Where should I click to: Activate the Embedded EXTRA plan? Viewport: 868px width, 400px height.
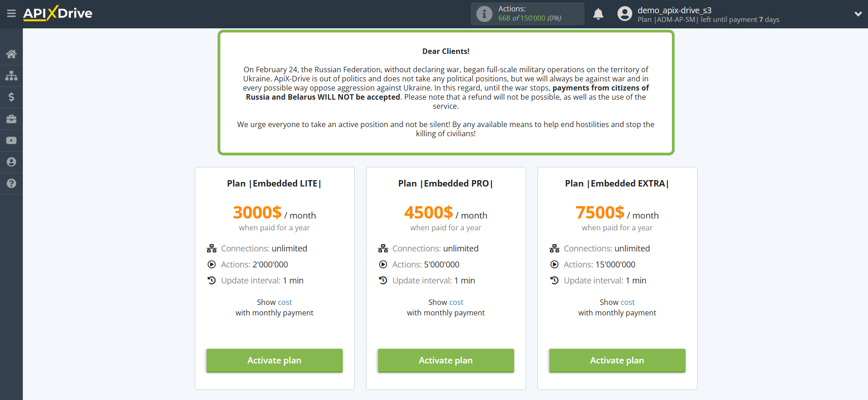coord(617,360)
